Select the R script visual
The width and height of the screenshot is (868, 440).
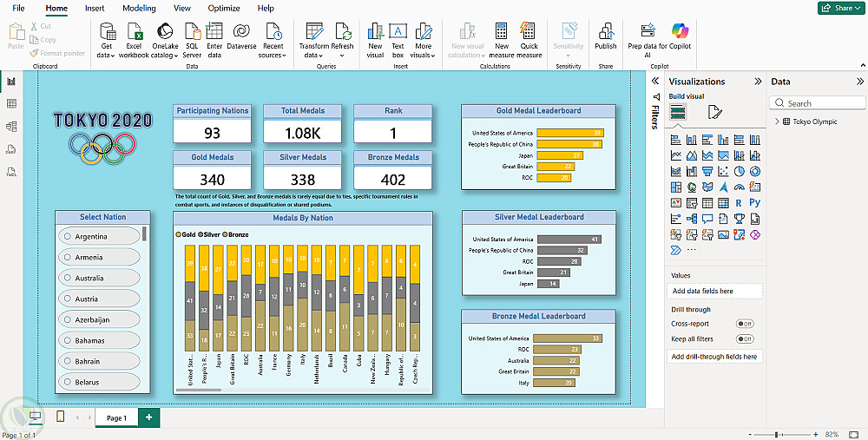coord(739,203)
